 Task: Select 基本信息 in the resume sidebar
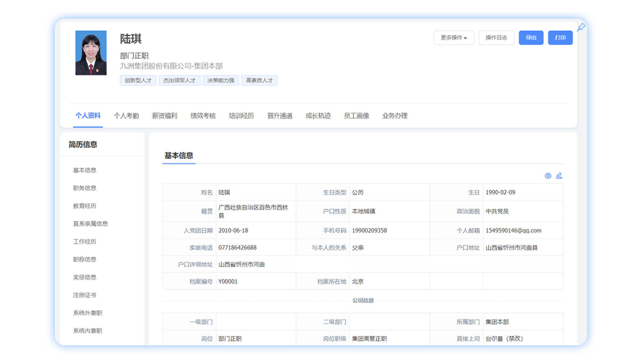point(85,170)
